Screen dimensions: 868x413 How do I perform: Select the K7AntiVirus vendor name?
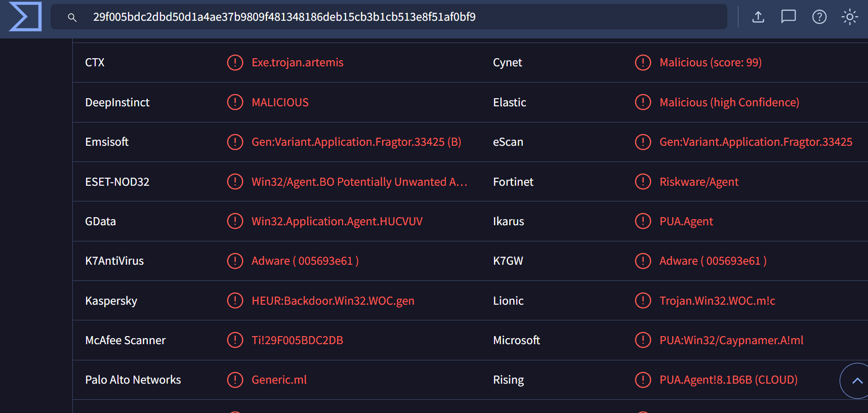114,261
